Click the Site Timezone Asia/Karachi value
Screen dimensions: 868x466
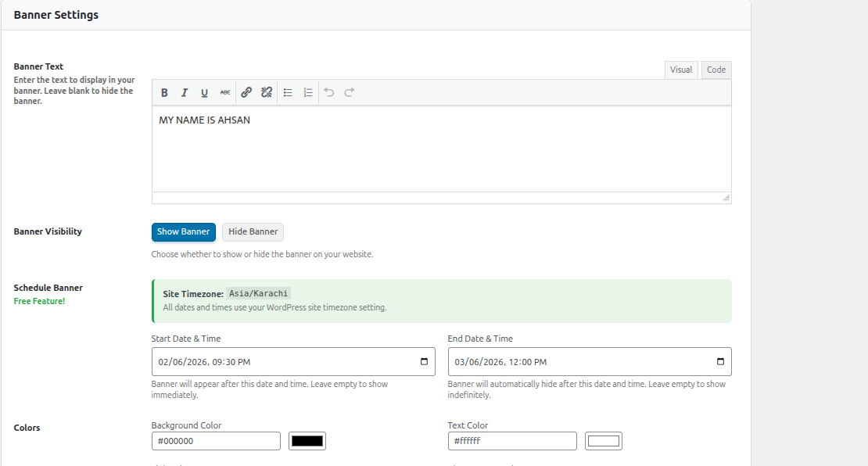258,292
